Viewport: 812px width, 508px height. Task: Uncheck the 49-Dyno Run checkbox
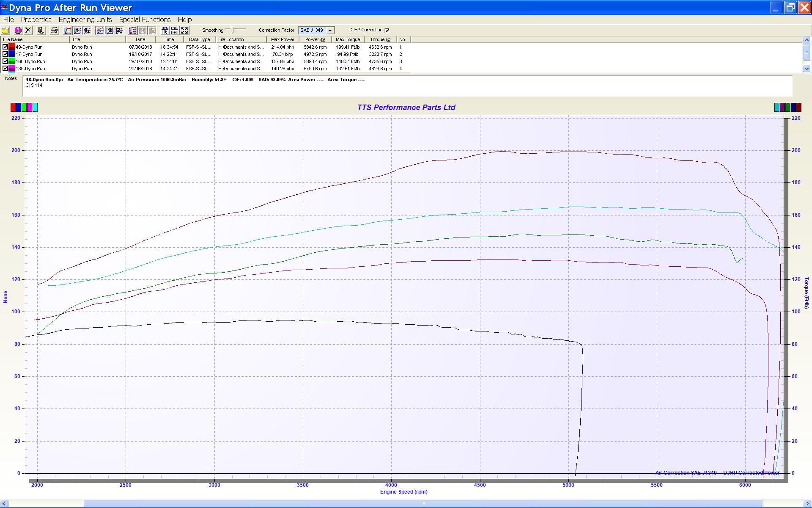coord(5,47)
